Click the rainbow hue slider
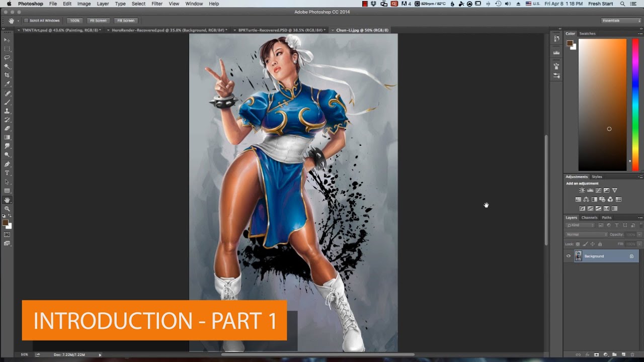644x362 pixels. point(635,105)
